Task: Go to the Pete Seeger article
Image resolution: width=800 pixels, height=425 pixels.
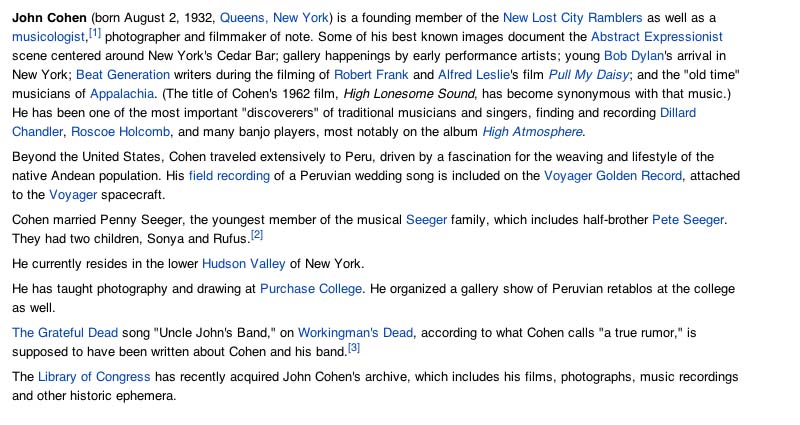Action: click(x=688, y=220)
